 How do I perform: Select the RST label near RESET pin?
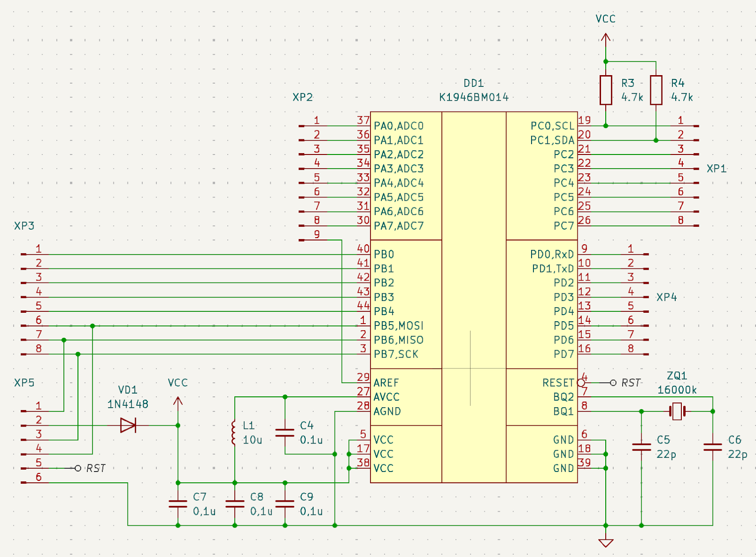(x=631, y=383)
